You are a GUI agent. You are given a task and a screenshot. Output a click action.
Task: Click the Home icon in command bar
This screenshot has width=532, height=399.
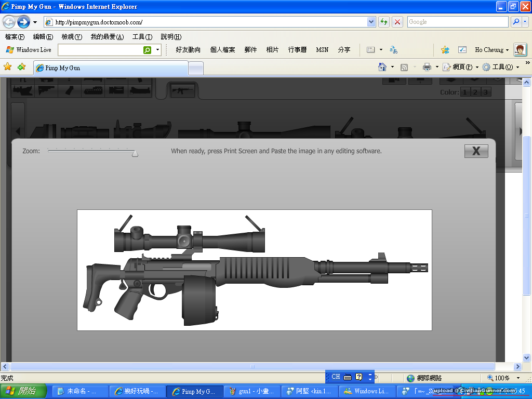pos(382,67)
